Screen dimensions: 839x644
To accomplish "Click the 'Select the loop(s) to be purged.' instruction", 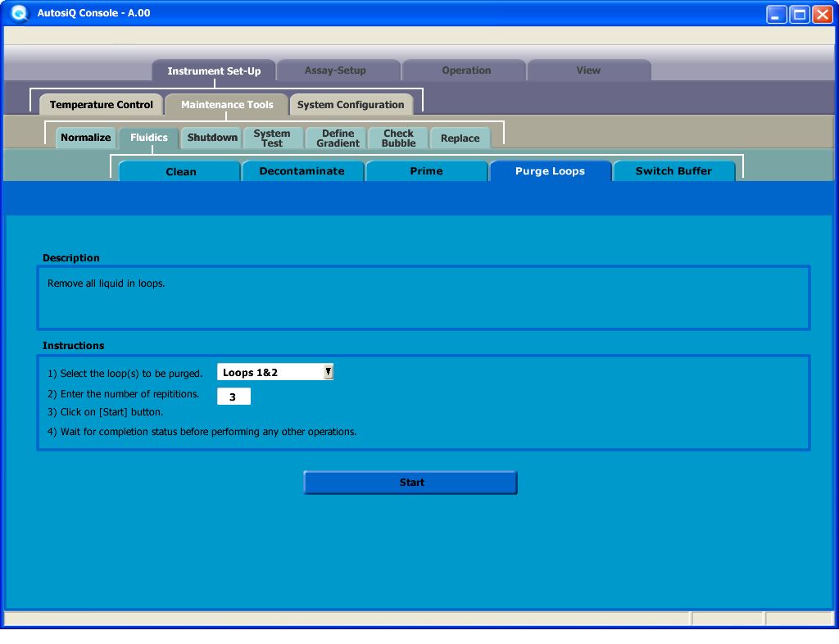I will 125,374.
